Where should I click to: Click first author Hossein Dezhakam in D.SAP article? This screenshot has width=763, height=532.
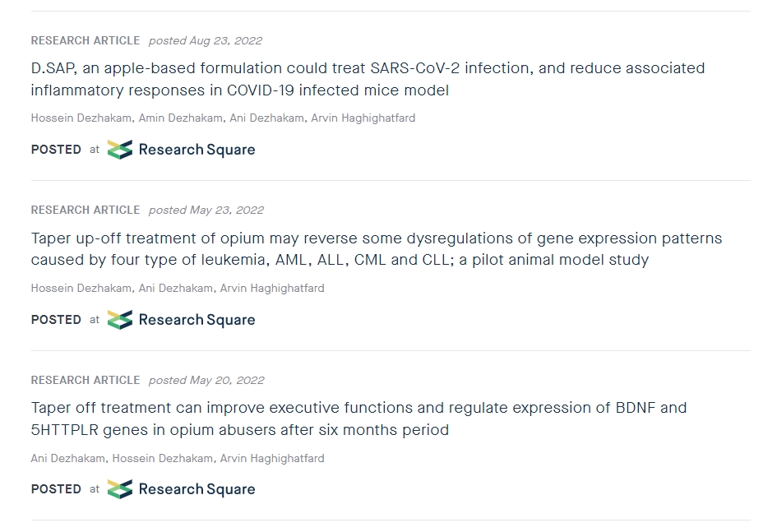click(81, 118)
